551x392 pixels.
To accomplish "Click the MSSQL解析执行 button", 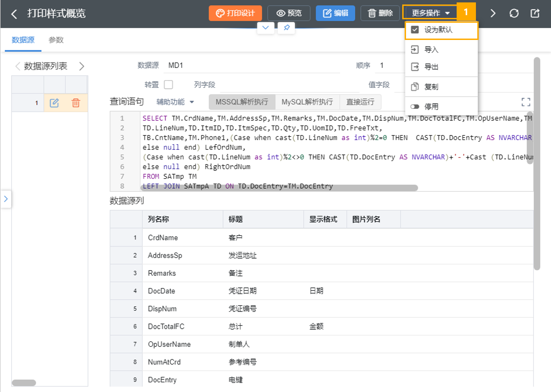I will click(242, 102).
